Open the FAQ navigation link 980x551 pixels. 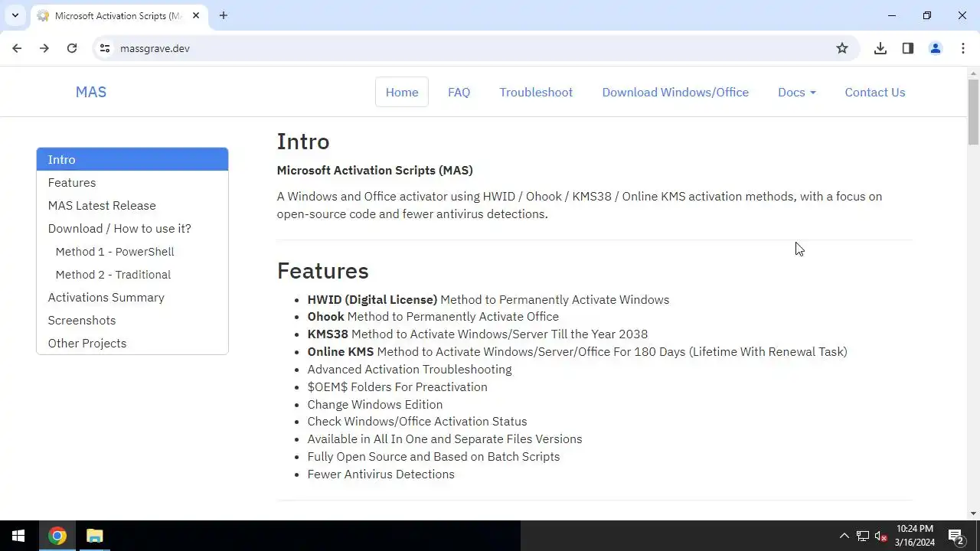(459, 92)
